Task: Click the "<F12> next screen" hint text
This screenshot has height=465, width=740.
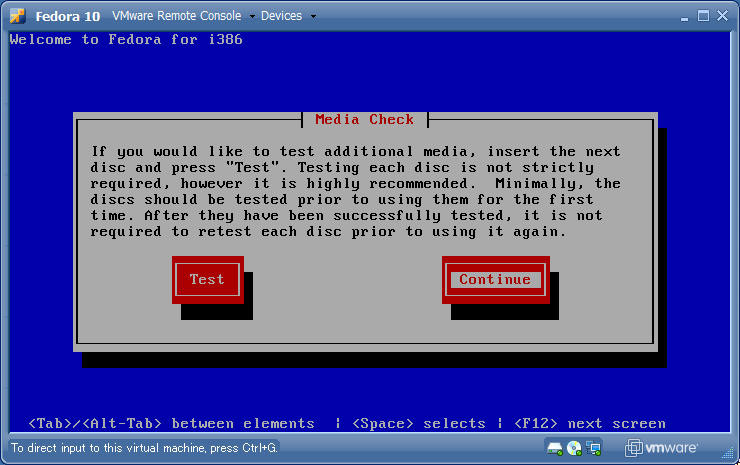Action: point(590,423)
